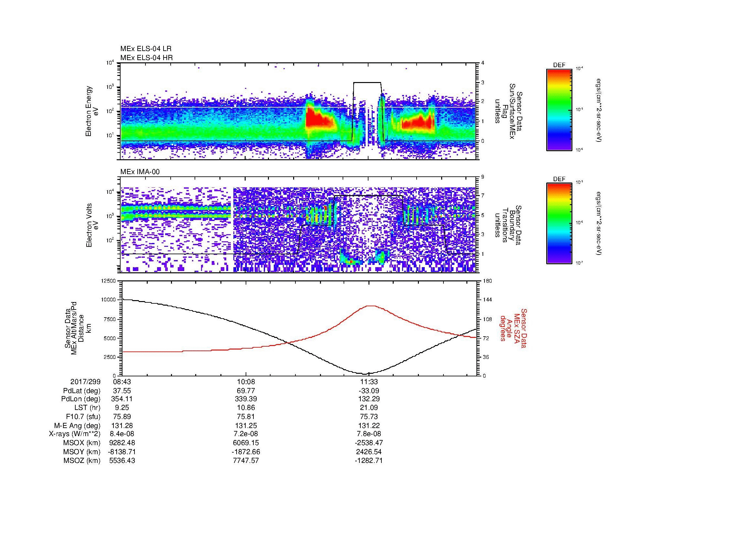Click the PdLon value '339.39'

246,399
